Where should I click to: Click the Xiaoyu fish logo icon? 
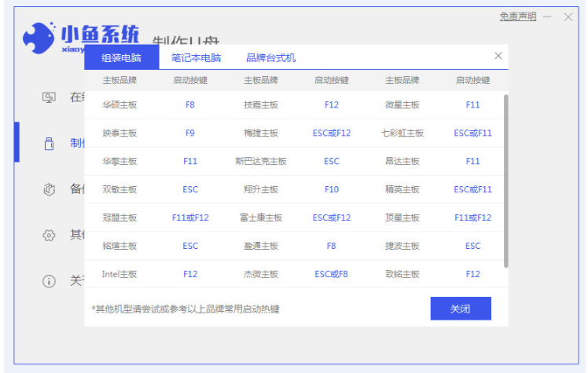(39, 37)
